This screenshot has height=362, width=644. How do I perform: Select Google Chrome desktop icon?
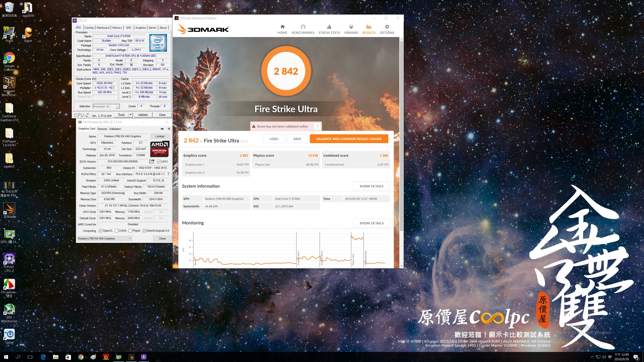tap(9, 62)
